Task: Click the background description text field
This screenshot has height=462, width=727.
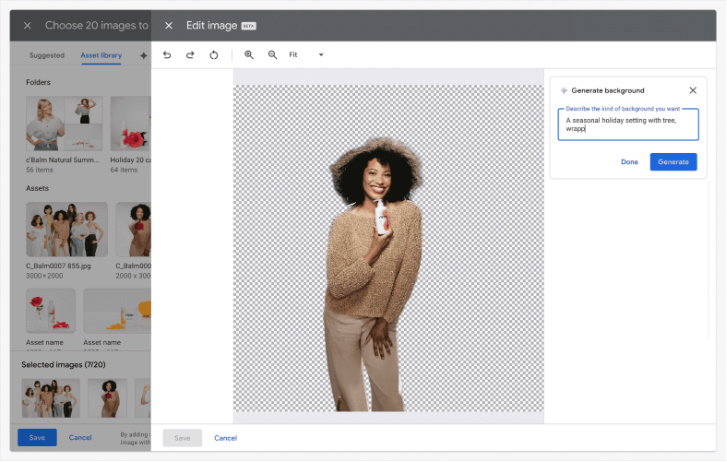Action: coord(628,124)
